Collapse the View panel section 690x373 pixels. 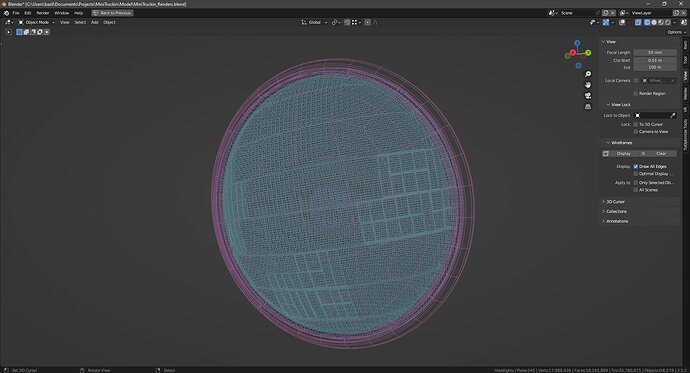tap(609, 42)
